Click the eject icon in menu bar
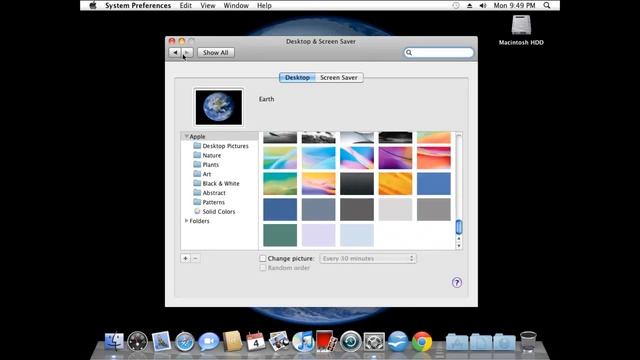 click(469, 6)
